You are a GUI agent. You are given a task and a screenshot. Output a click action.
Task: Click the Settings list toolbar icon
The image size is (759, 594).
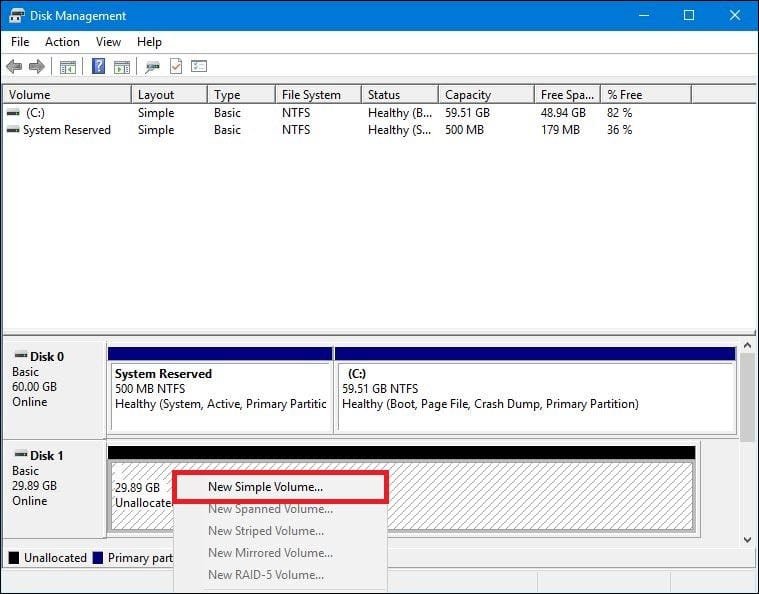(199, 66)
